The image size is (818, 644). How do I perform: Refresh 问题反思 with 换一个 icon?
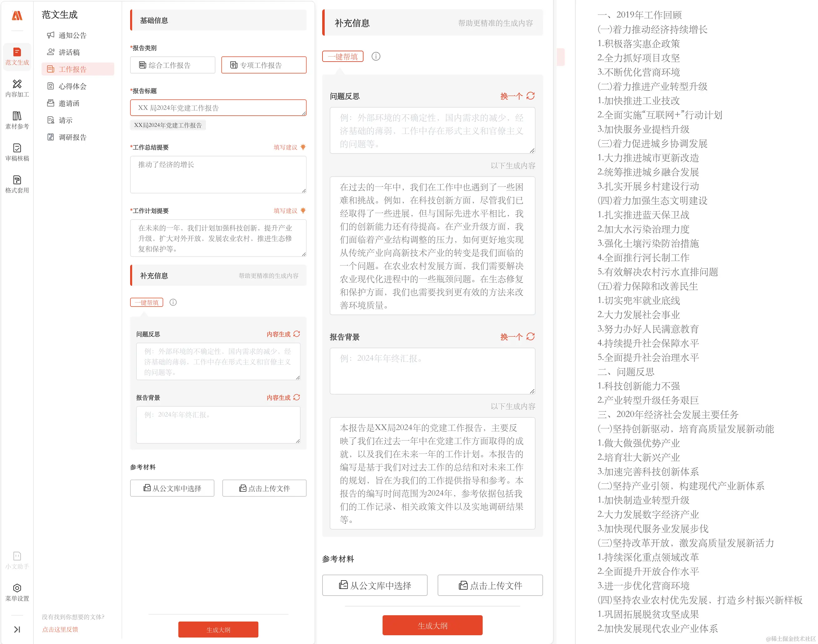(530, 96)
